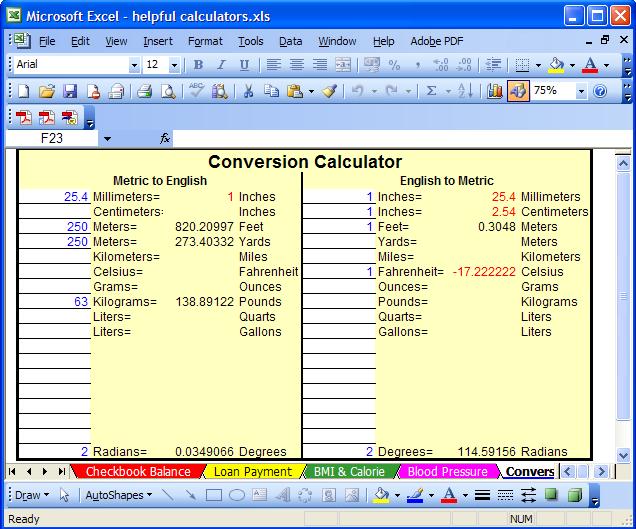Switch to BMI & Calorie sheet tab

click(349, 471)
